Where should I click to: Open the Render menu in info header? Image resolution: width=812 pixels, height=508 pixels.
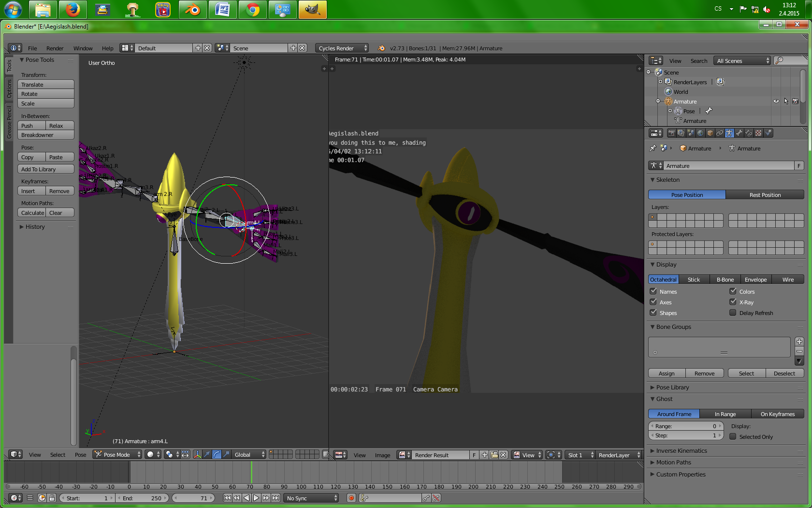tap(55, 48)
